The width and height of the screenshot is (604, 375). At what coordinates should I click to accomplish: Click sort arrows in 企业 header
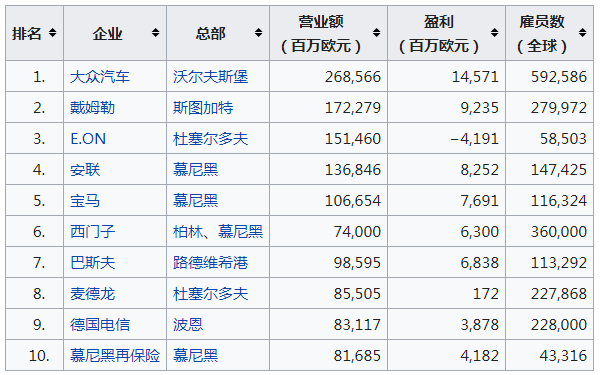pos(155,33)
